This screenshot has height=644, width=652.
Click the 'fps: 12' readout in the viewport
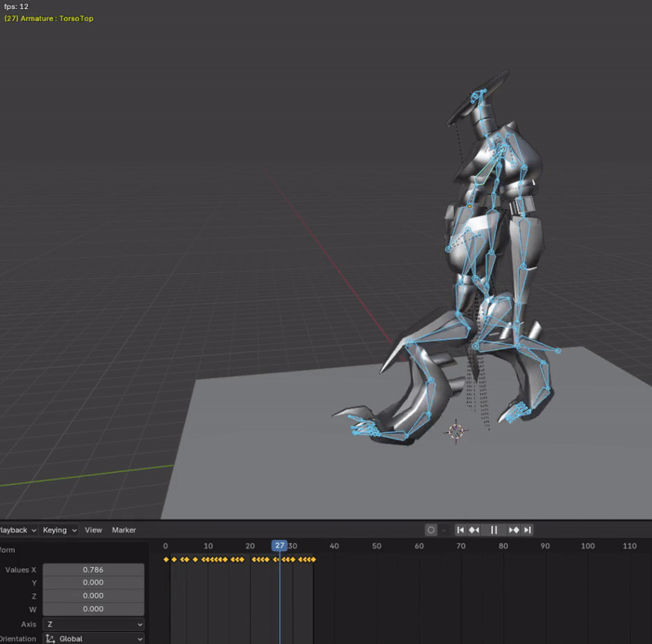(x=16, y=7)
